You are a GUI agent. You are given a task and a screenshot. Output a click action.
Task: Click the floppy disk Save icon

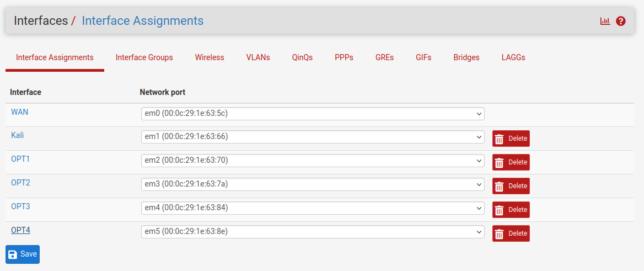click(13, 254)
